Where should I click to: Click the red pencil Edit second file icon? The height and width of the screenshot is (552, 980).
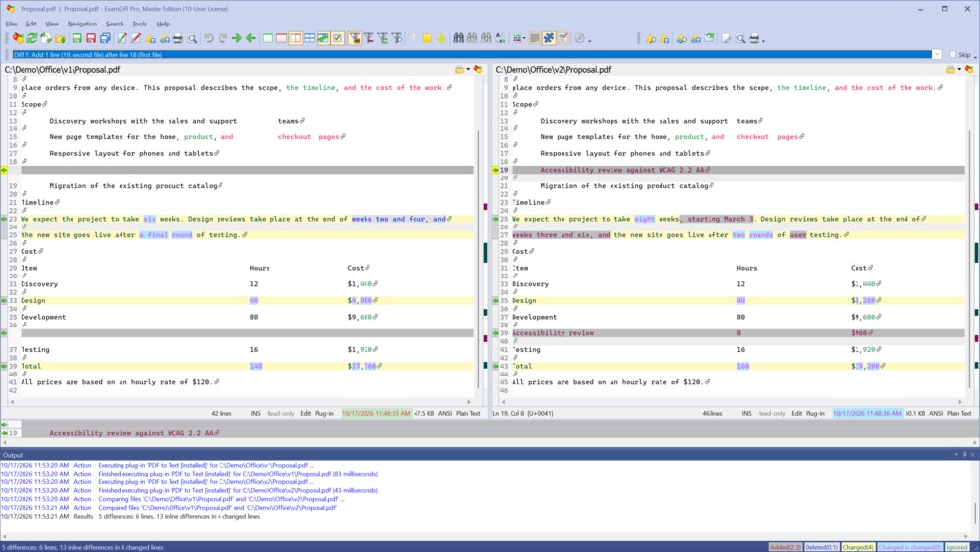(135, 39)
